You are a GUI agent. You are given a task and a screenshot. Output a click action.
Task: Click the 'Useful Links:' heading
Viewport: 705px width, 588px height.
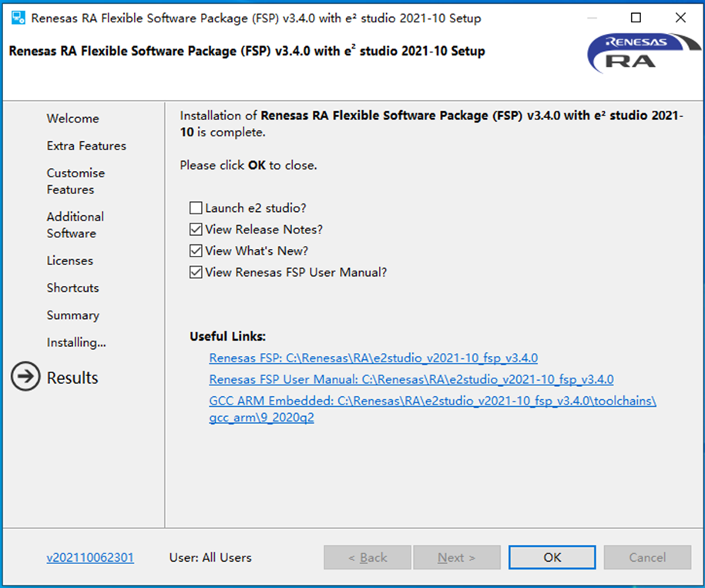[227, 336]
